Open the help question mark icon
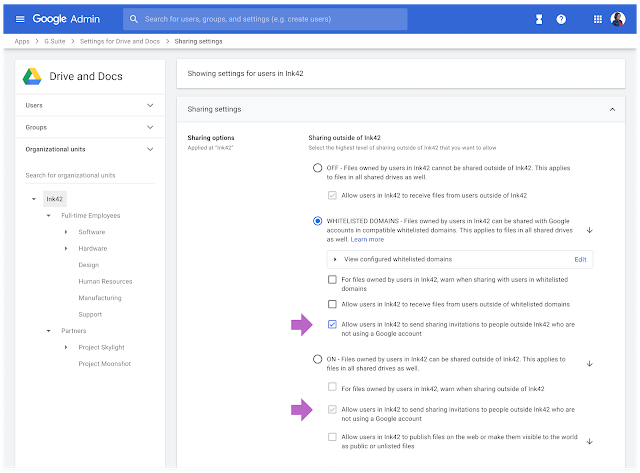This screenshot has width=640, height=473. click(589, 19)
